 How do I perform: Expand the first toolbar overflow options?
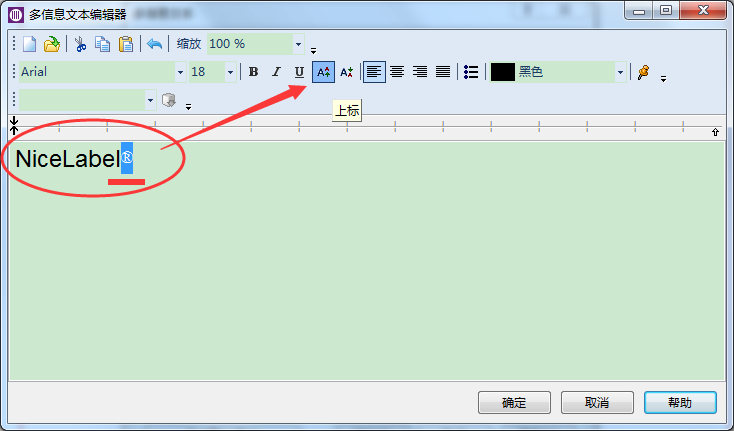tap(314, 51)
